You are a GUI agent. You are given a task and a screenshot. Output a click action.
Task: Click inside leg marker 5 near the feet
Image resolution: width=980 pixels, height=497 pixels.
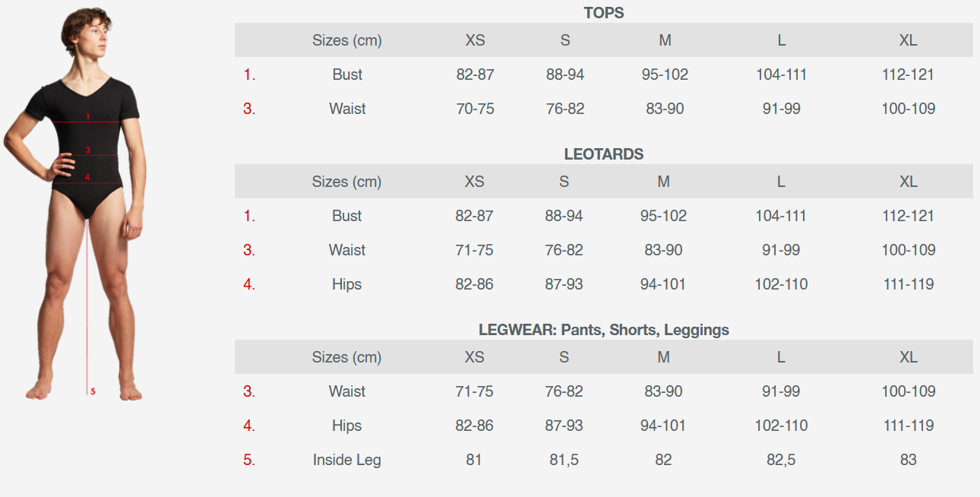(x=93, y=391)
